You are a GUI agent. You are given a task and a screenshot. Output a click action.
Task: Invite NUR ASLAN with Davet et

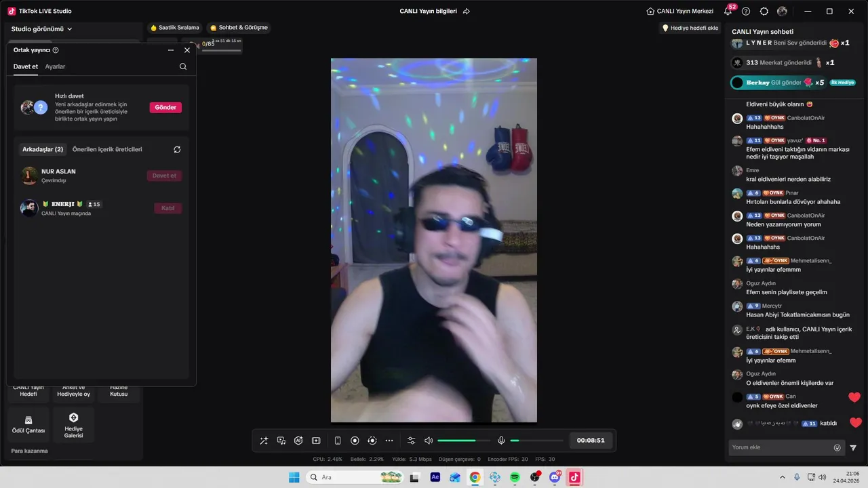pos(164,176)
